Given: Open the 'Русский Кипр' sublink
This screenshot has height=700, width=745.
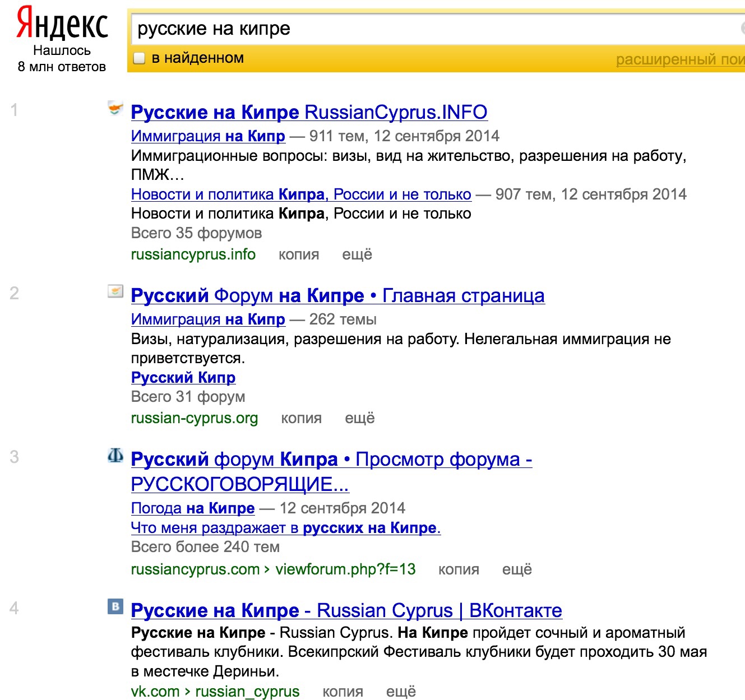Looking at the screenshot, I should [183, 378].
